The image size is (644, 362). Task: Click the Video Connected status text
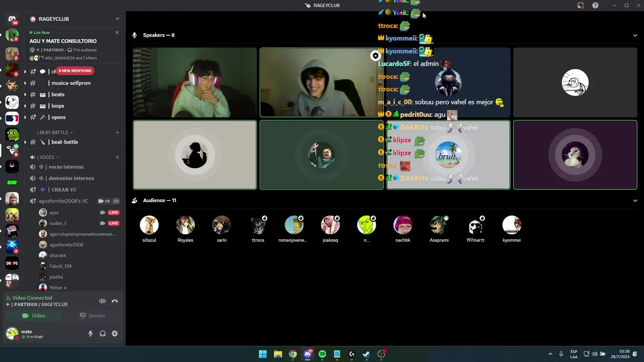(32, 298)
